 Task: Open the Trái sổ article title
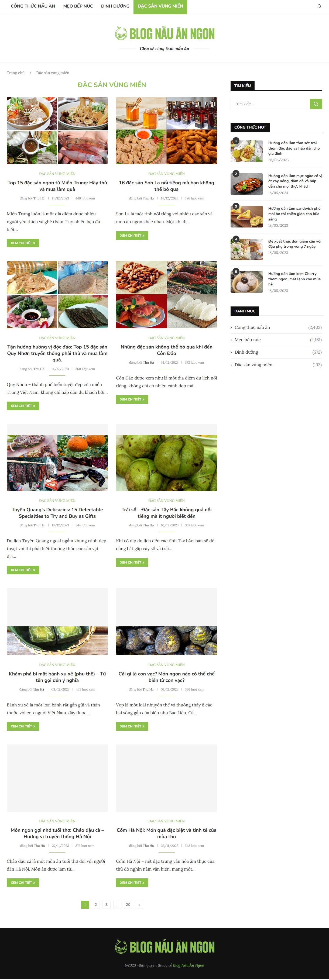(x=166, y=513)
